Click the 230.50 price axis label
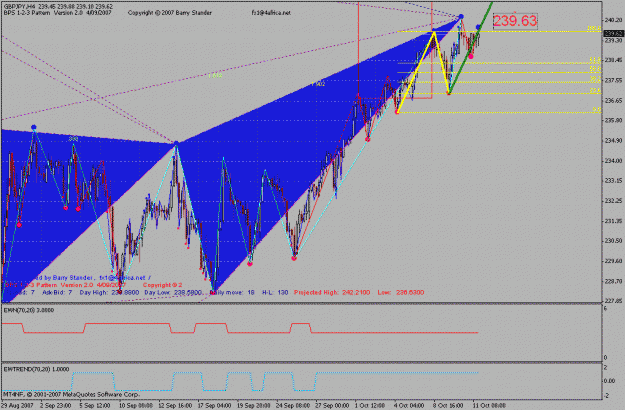This screenshot has height=410, width=625. pos(613,241)
